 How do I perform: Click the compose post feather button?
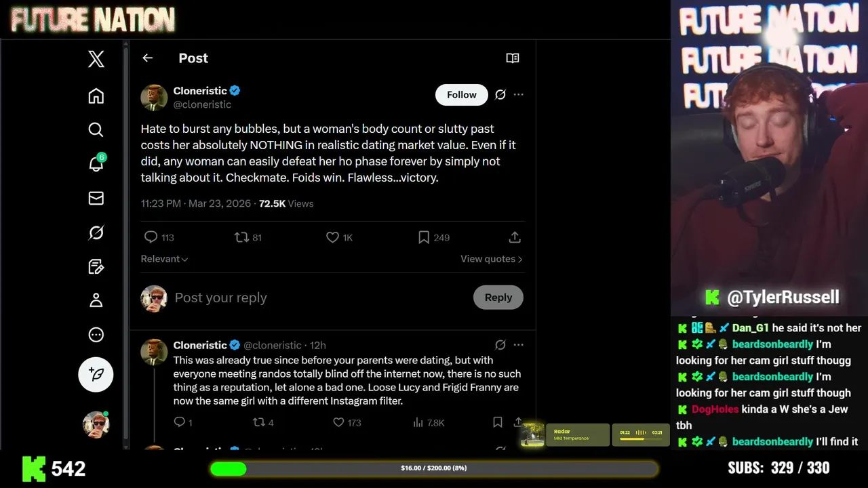(x=96, y=374)
